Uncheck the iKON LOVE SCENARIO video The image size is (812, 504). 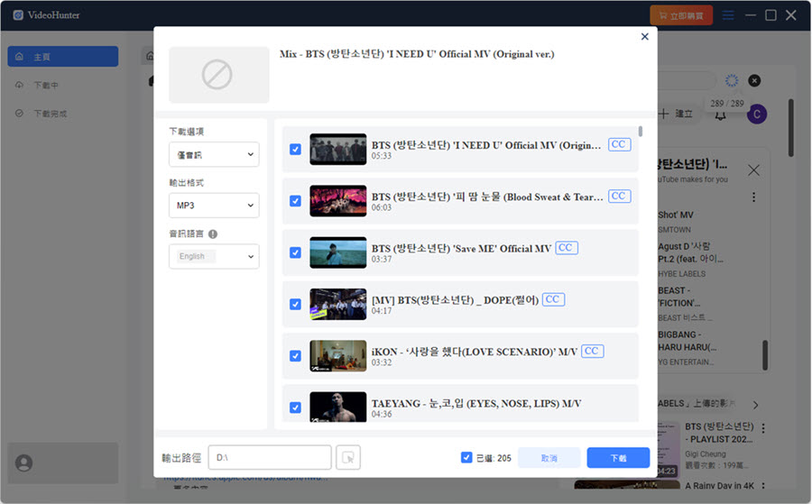coord(295,356)
